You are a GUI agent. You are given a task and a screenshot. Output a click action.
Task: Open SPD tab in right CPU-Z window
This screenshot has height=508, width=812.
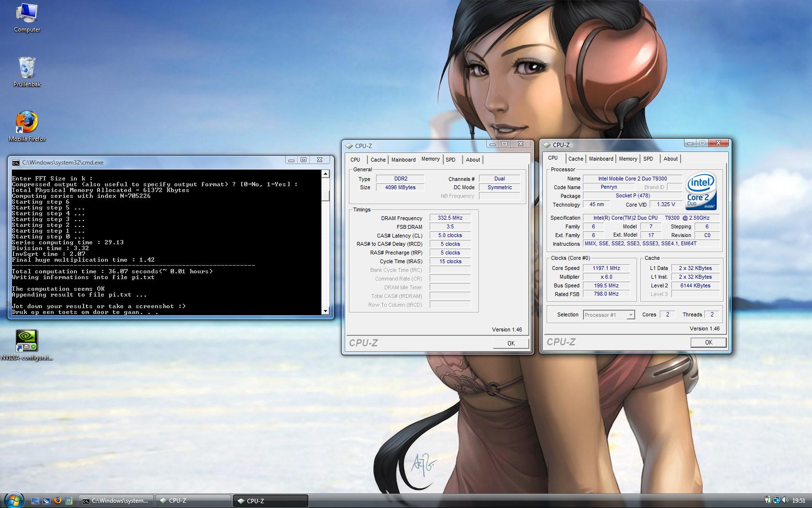(648, 159)
